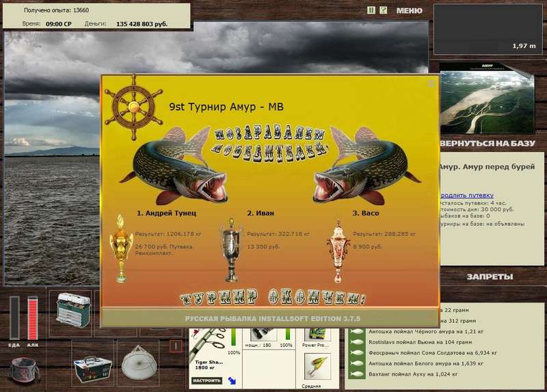547x392 pixels.
Task: Click fish icon beside Вахтанг Ауху entry
Action: click(x=356, y=374)
